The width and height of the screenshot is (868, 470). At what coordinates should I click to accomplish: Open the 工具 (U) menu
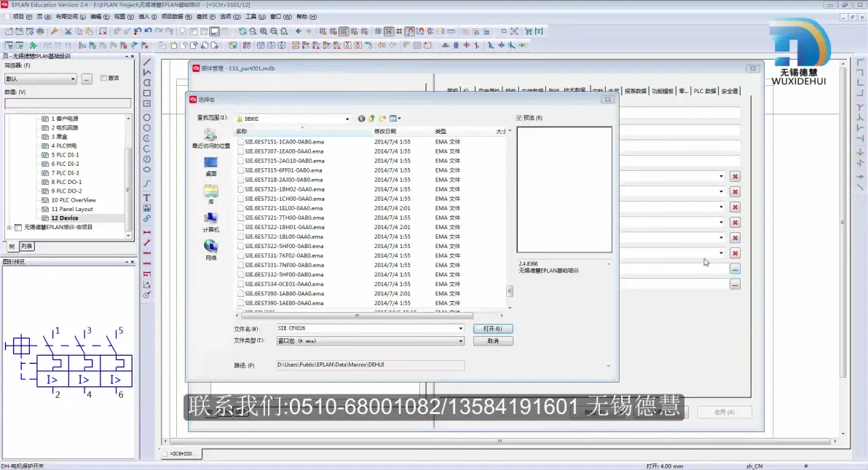(255, 17)
